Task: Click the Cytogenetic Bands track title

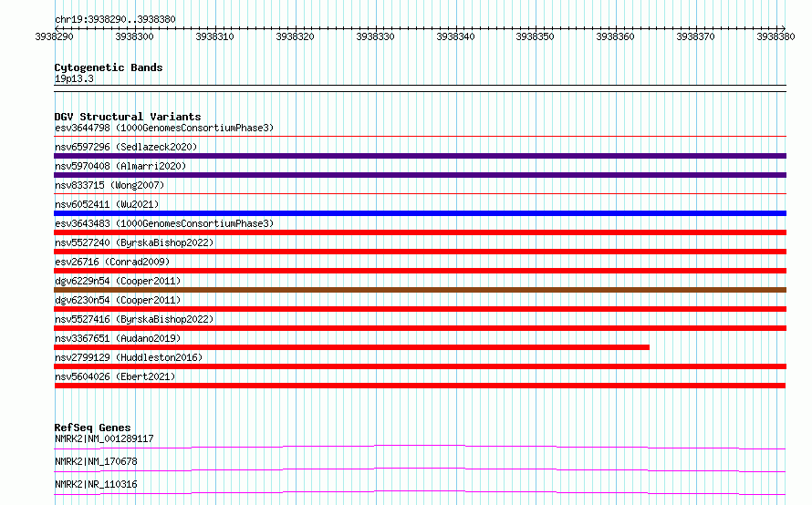Action: pyautogui.click(x=109, y=67)
